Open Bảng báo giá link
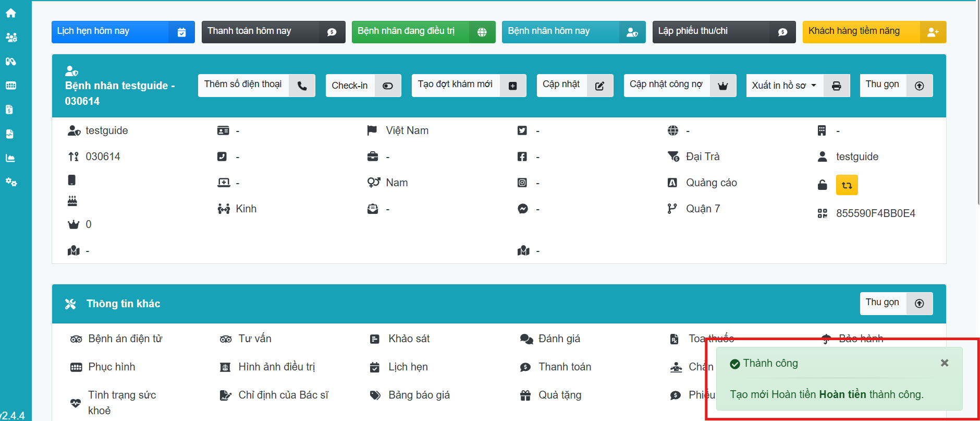Screen dimensions: 980x421 [419, 395]
